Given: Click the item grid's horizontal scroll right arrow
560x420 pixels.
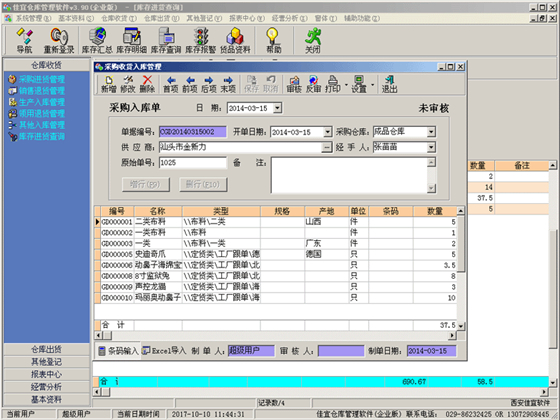Looking at the screenshot, I should [x=452, y=336].
